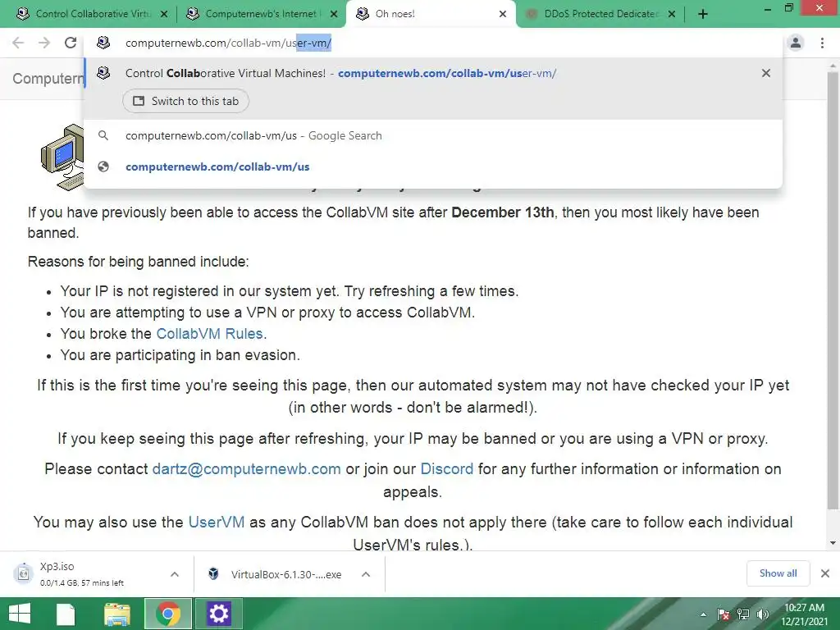This screenshot has width=840, height=630.
Task: Remove the Control Collaborative suggestion with X
Action: (x=766, y=73)
